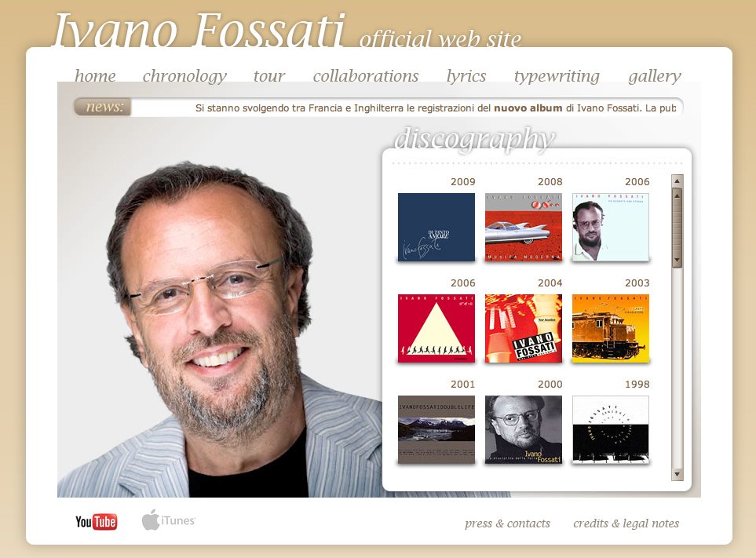Screen dimensions: 756x558
Task: Select the 2000 portrait album cover
Action: click(x=524, y=429)
